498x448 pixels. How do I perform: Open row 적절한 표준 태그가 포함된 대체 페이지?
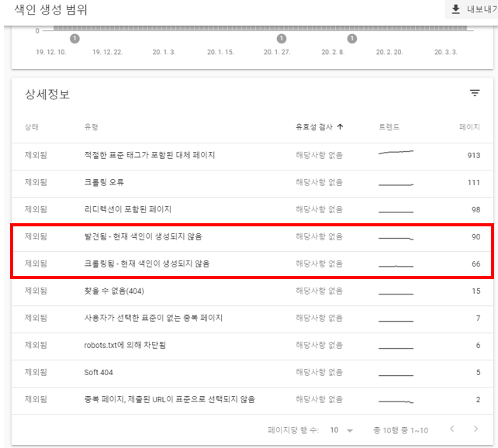click(252, 155)
